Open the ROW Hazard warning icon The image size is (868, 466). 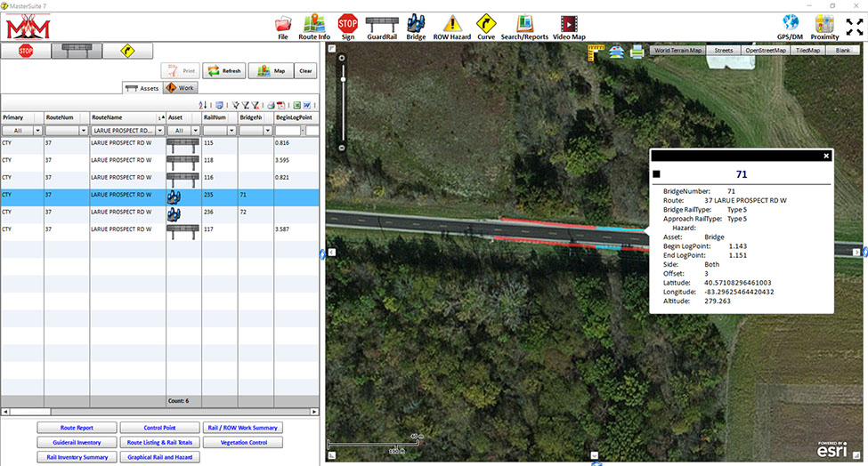pyautogui.click(x=453, y=24)
